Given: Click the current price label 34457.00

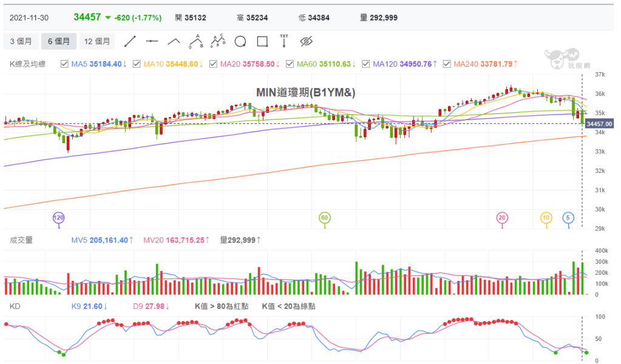Looking at the screenshot, I should tap(600, 124).
